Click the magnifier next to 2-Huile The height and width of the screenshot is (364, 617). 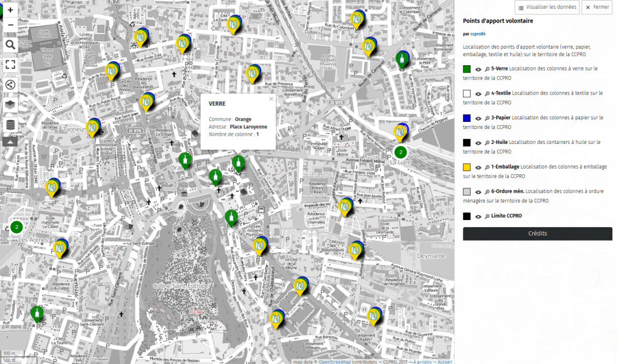click(x=486, y=143)
